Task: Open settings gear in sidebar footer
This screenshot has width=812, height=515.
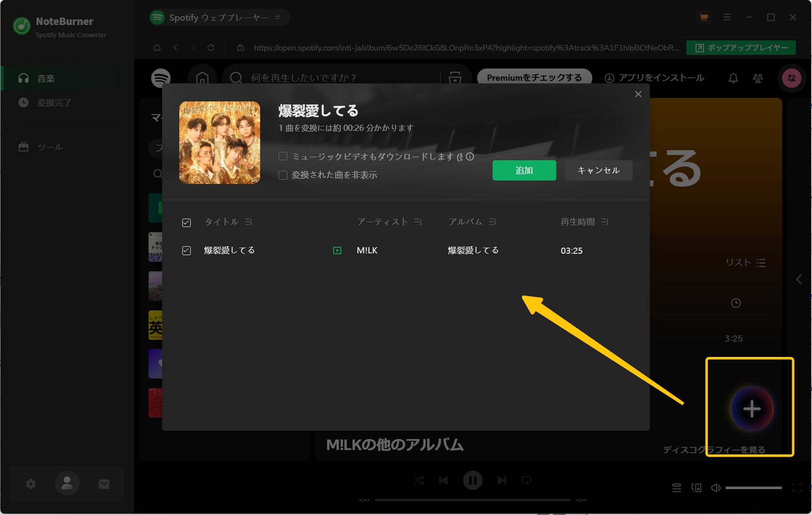Action: tap(31, 484)
